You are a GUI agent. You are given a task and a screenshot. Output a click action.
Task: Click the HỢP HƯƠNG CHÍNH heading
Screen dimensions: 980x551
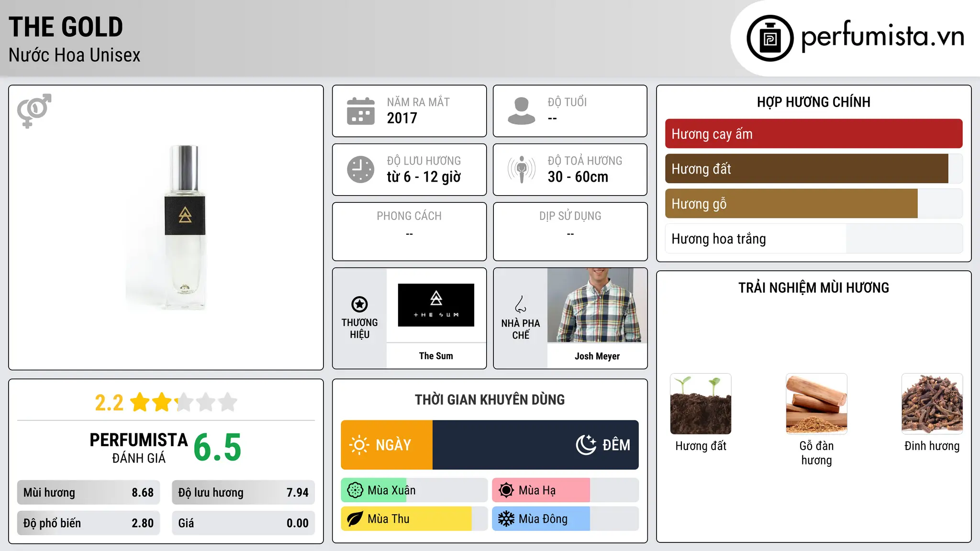[x=813, y=102]
